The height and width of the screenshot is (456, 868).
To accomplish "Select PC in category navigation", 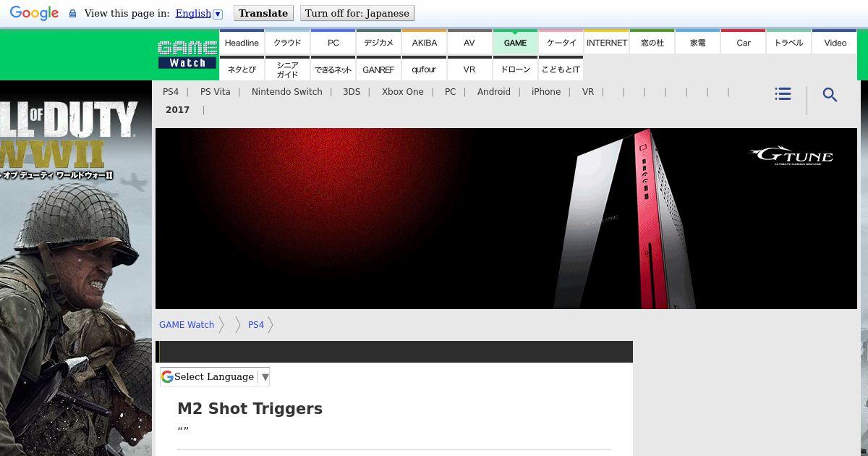I will pyautogui.click(x=451, y=92).
